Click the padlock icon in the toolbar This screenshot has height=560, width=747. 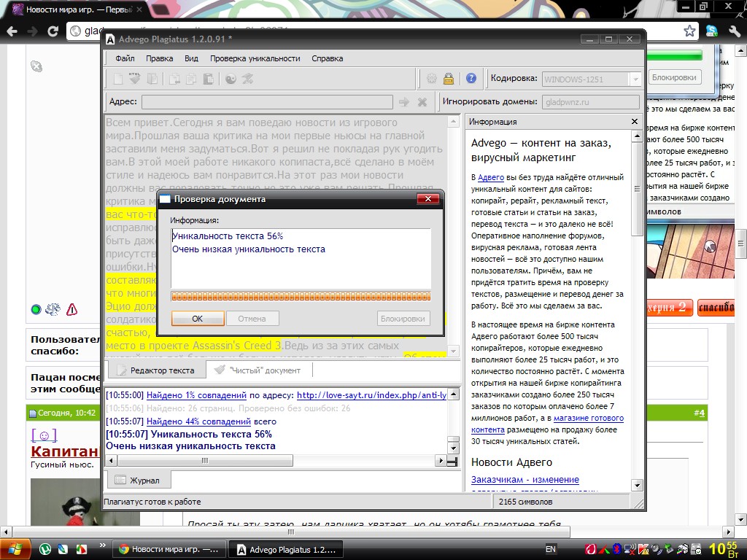click(449, 79)
